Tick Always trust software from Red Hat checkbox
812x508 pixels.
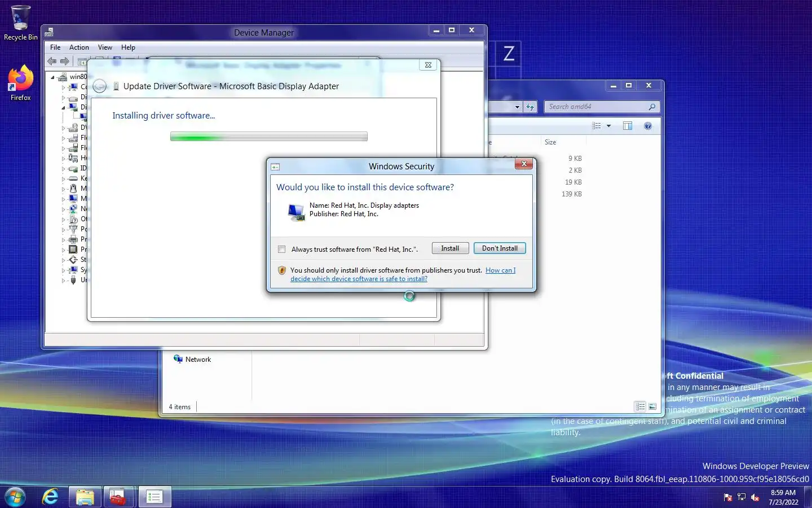point(282,249)
